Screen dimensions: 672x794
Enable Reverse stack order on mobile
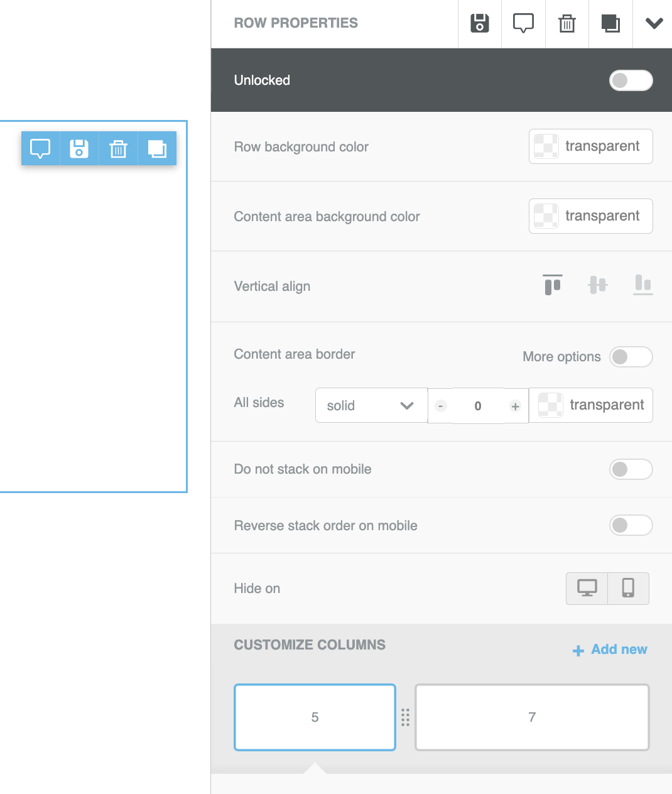[631, 525]
